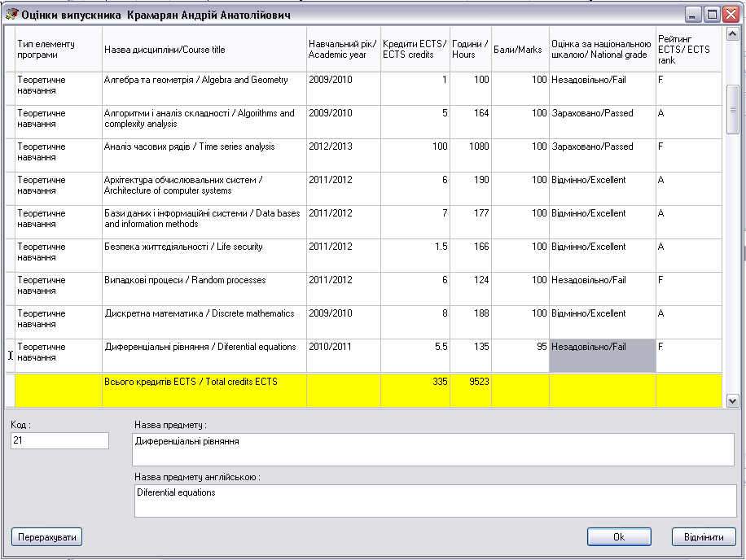Viewport: 746px width, 560px height.
Task: Click the Код input field containing 21
Action: tap(59, 440)
